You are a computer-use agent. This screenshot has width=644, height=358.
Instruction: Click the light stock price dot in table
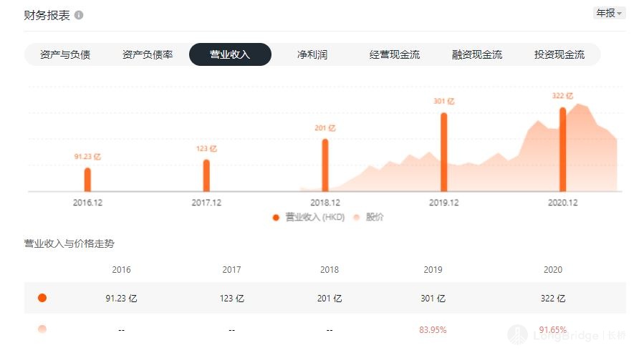pos(42,329)
